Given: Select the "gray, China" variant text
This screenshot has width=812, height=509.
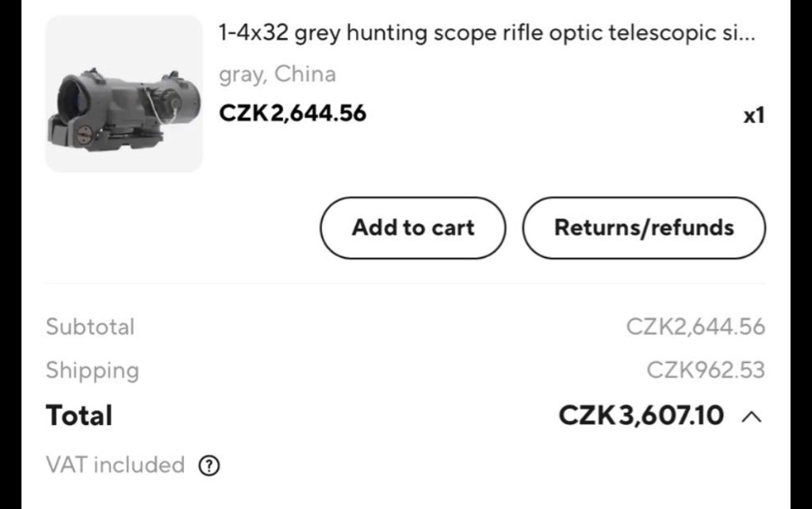Looking at the screenshot, I should [x=278, y=75].
